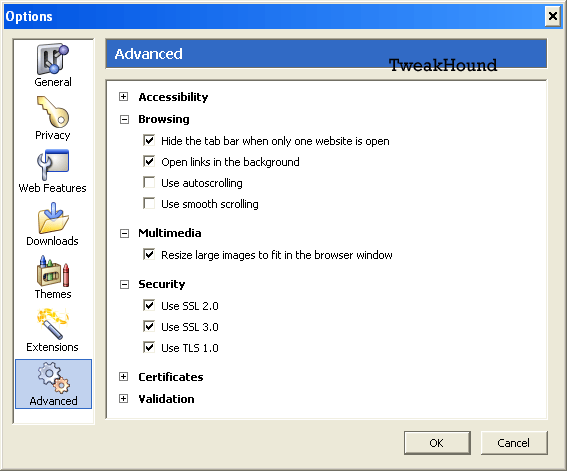Open the General options panel icon
Screen dimensions: 567x471
point(53,59)
